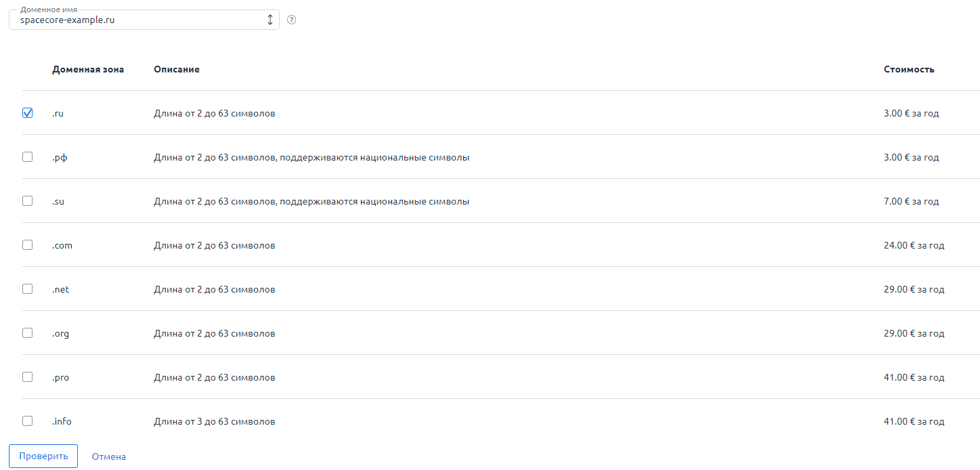Uncheck the .ru domain zone checkbox
980x470 pixels.
[x=27, y=113]
